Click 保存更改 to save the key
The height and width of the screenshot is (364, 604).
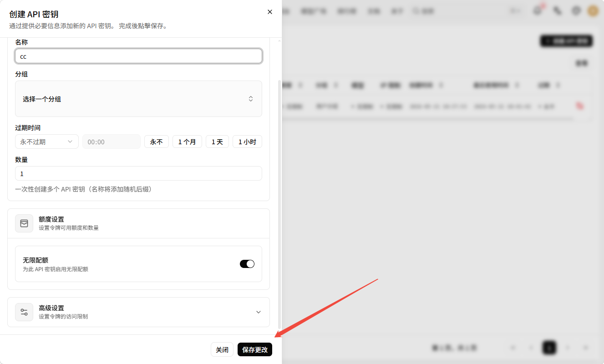(255, 349)
